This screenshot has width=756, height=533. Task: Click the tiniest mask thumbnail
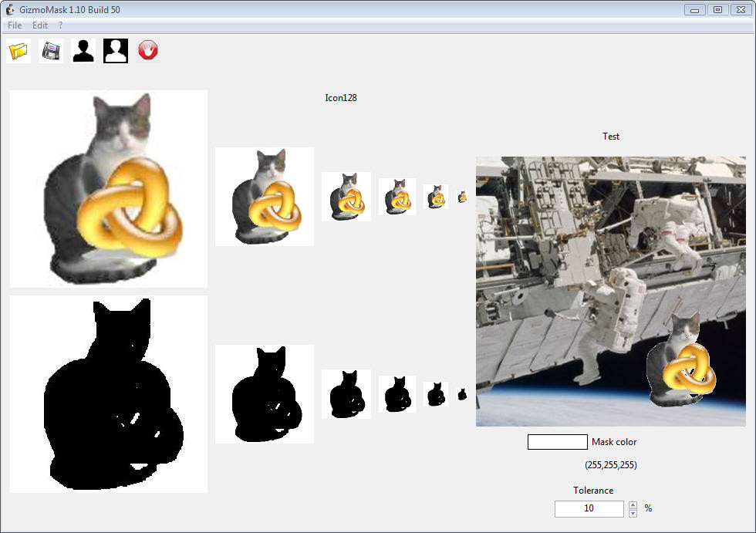click(462, 394)
